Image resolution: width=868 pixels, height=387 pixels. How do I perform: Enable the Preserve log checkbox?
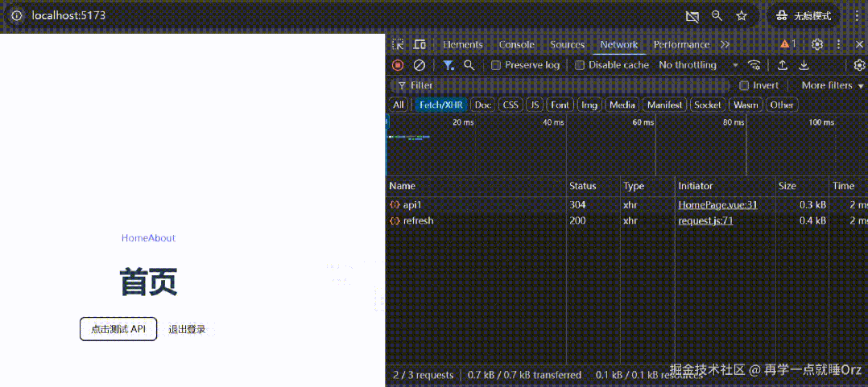pos(496,65)
